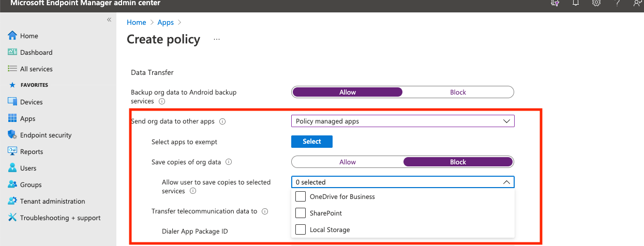The width and height of the screenshot is (644, 246).
Task: Click the Tenant administration icon
Action: pos(12,201)
